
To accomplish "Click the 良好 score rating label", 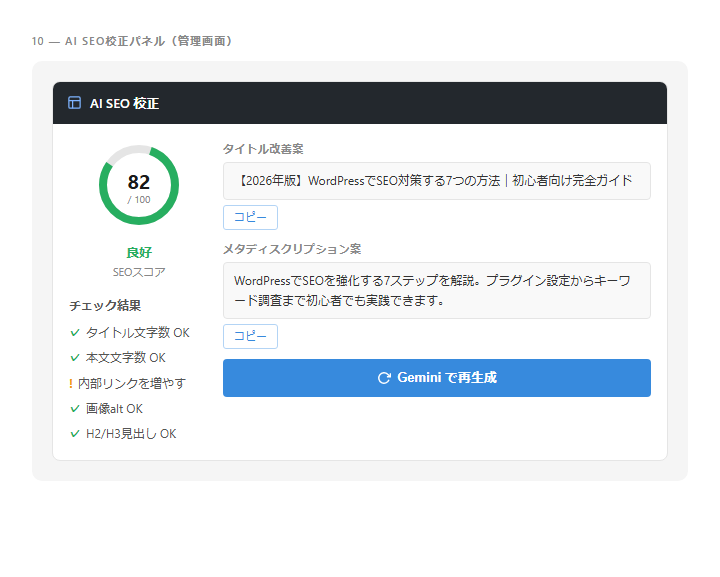I will point(139,252).
